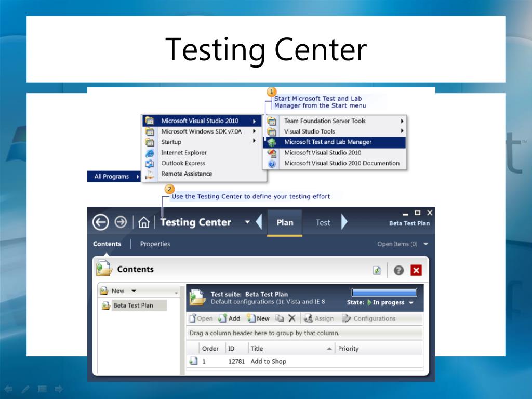Click the Test suite folder icon
This screenshot has height=399, width=532.
coord(198,298)
